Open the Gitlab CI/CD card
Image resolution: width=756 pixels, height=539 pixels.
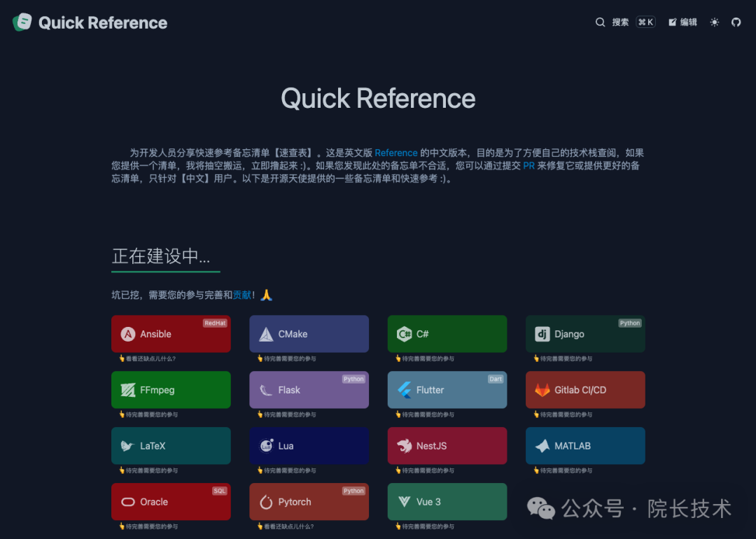pos(585,390)
